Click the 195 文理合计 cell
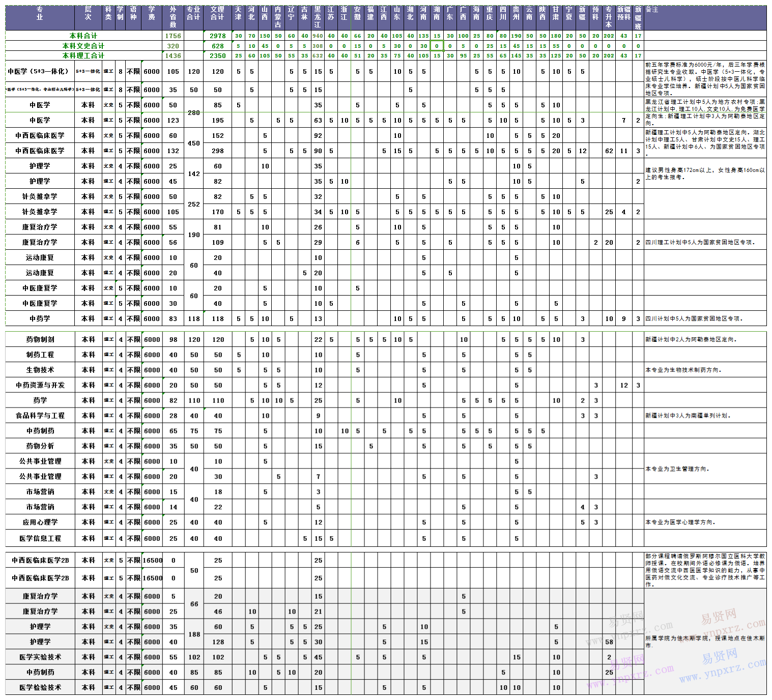The width and height of the screenshot is (772, 700). click(217, 120)
